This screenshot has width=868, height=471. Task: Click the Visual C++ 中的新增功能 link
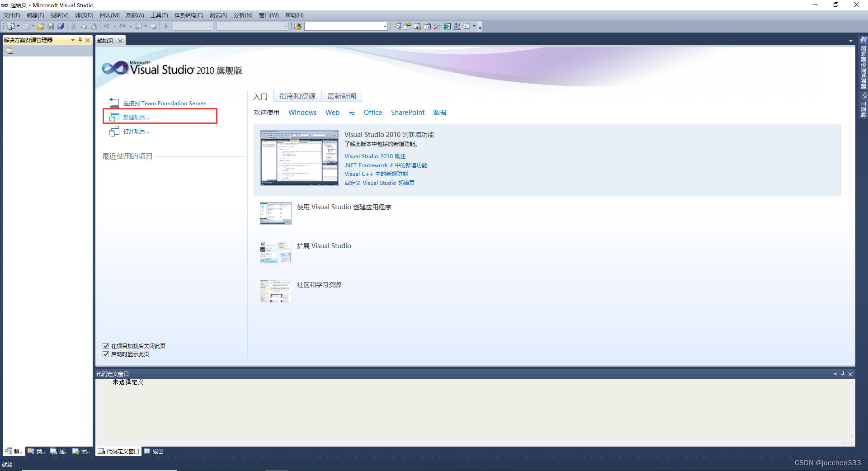tap(376, 174)
